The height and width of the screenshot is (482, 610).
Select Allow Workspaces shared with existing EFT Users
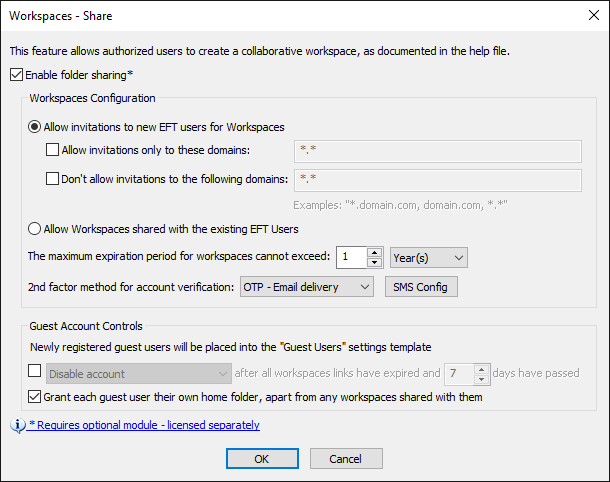[36, 229]
